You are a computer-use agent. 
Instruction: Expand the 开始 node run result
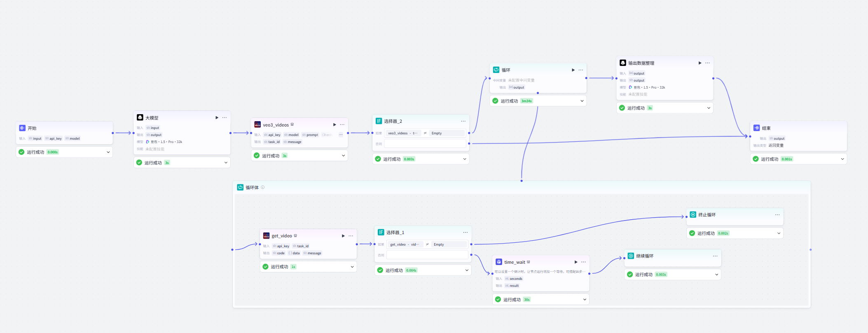click(x=108, y=152)
